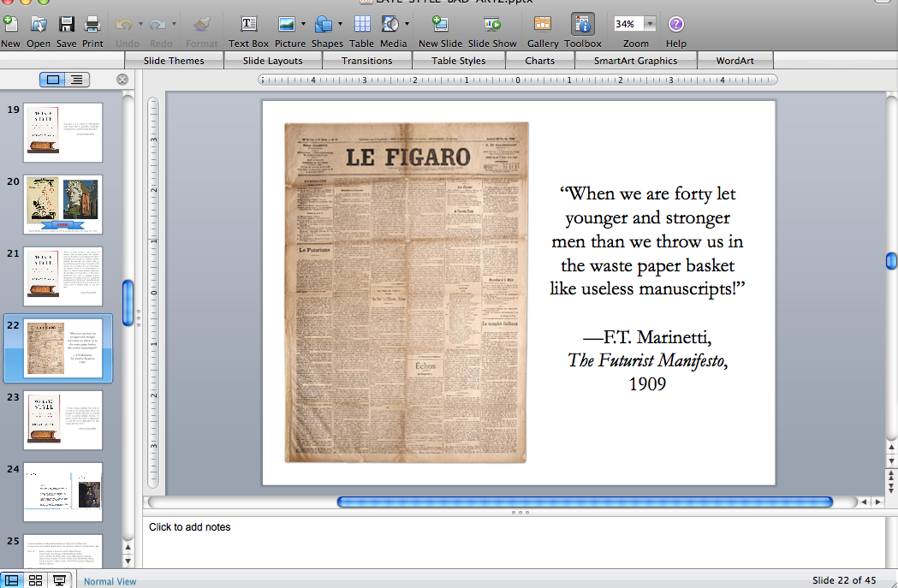Start the Slide Show
The image size is (898, 588).
[492, 25]
